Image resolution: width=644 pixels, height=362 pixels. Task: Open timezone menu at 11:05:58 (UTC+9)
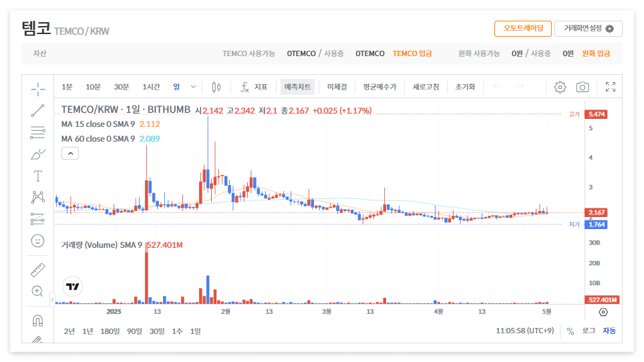tap(525, 331)
